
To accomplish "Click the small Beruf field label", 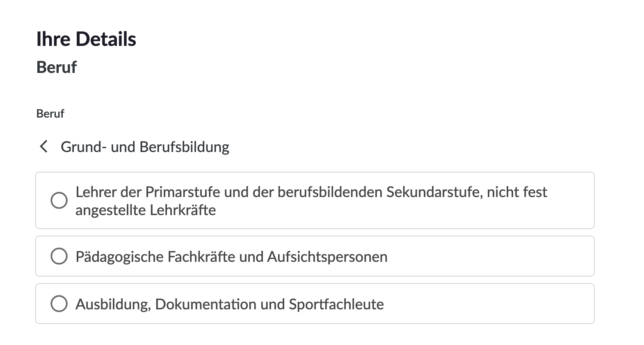I will click(50, 113).
